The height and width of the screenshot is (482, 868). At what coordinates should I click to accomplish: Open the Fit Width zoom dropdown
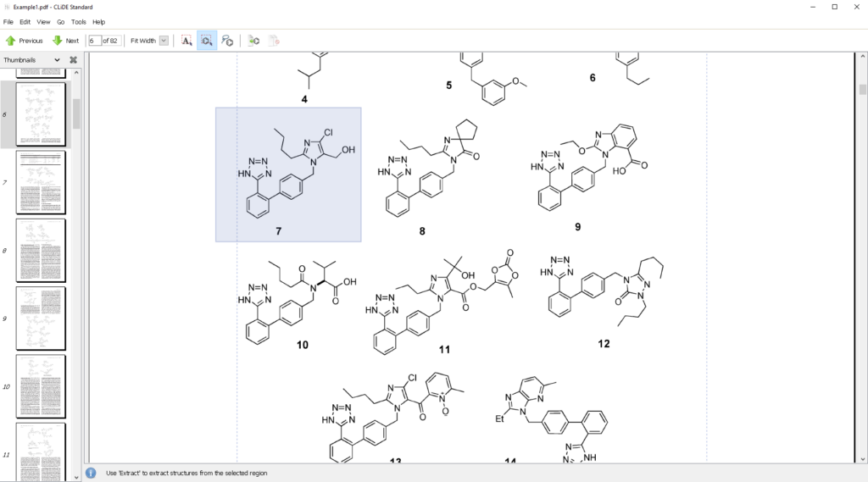coord(164,41)
